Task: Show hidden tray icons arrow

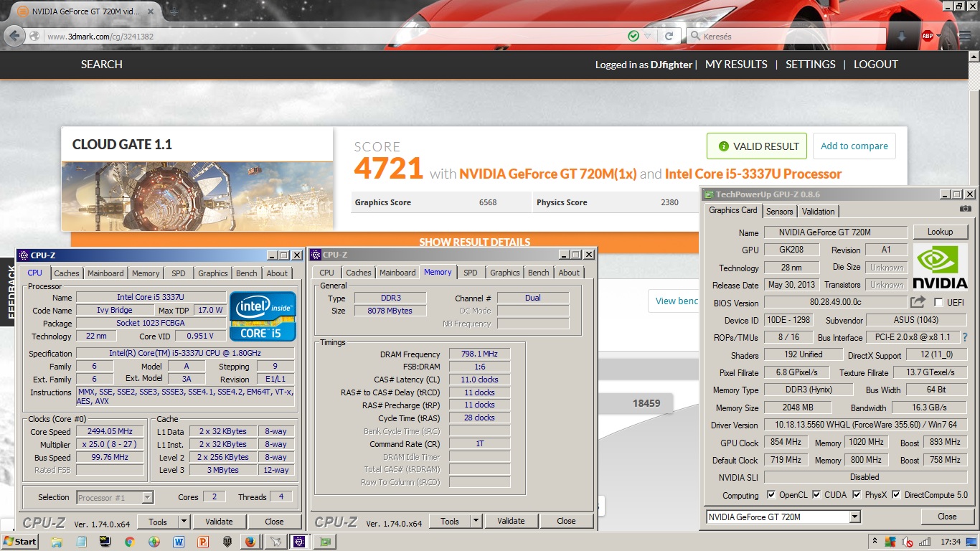Action: tap(875, 542)
